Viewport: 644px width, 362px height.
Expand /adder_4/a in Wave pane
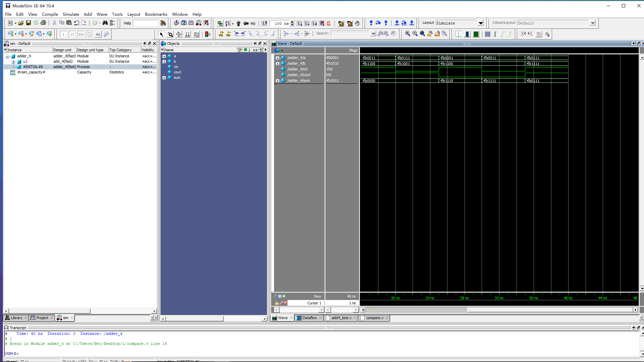click(277, 58)
